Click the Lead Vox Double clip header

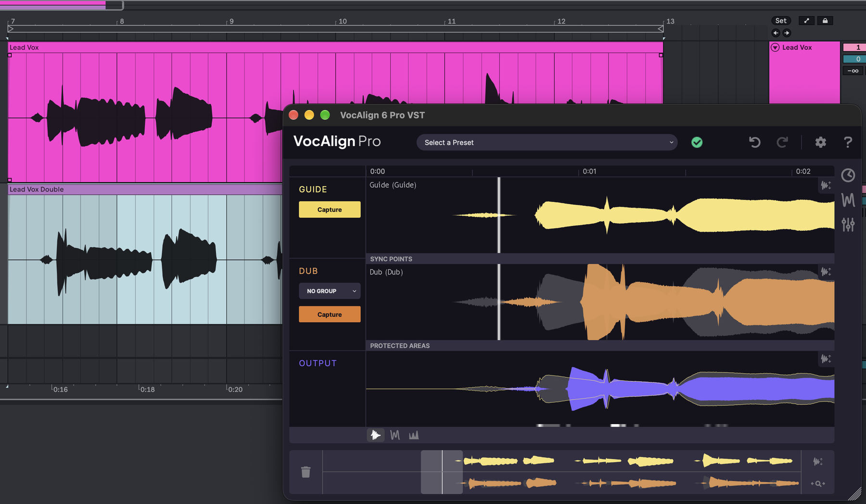[145, 189]
